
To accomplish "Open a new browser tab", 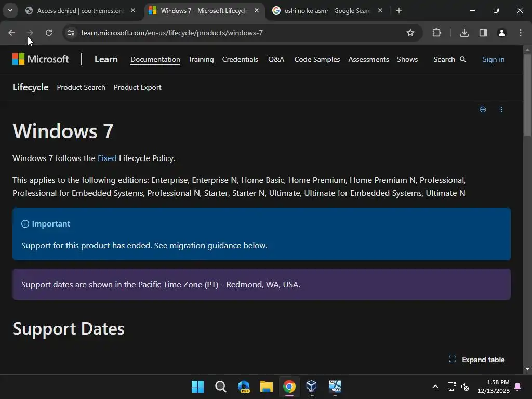I will 399,10.
